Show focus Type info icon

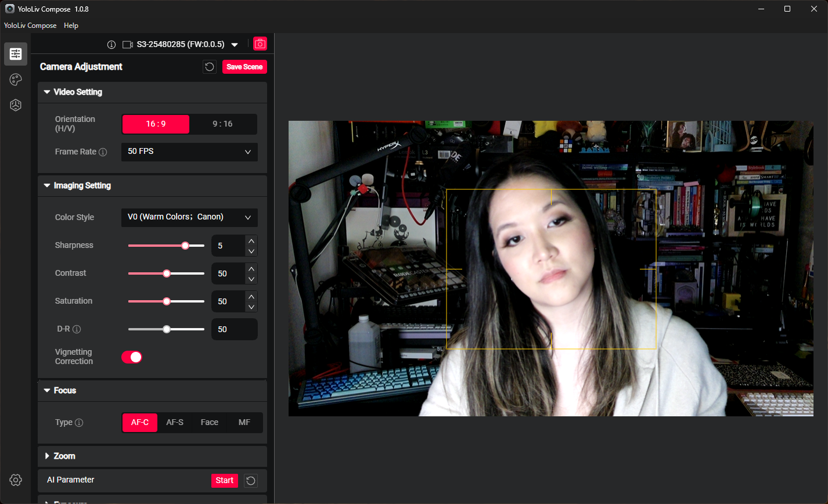[x=79, y=423]
